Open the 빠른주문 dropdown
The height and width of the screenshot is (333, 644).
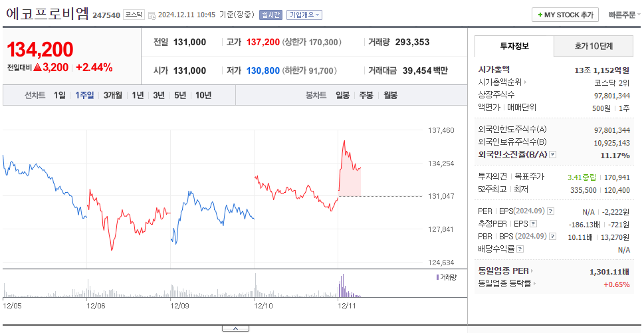(x=624, y=15)
